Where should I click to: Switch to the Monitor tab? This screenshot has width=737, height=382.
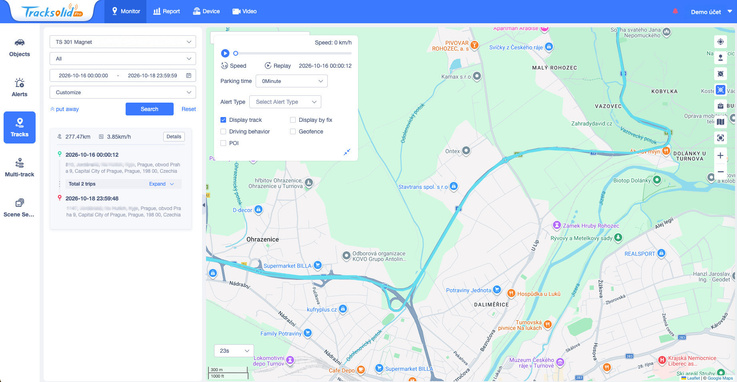tap(125, 11)
